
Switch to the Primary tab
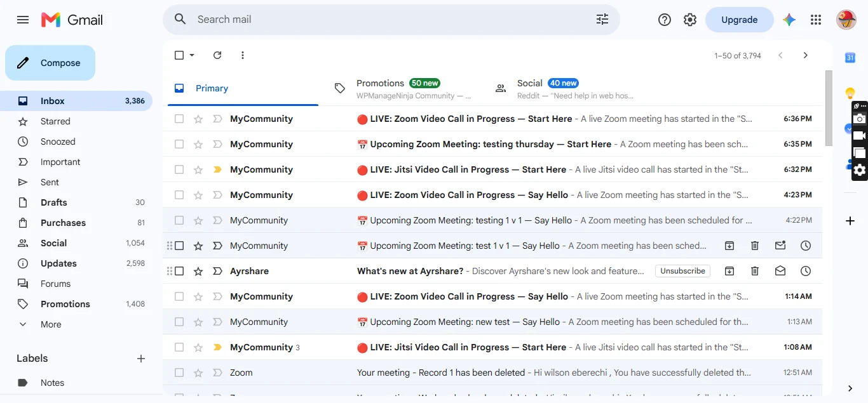tap(242, 88)
